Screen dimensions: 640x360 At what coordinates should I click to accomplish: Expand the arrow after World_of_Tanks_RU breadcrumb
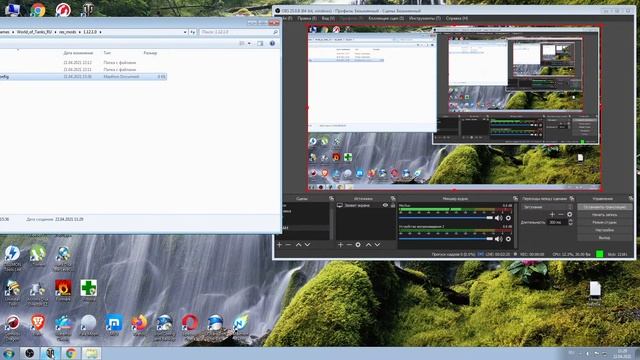55,32
